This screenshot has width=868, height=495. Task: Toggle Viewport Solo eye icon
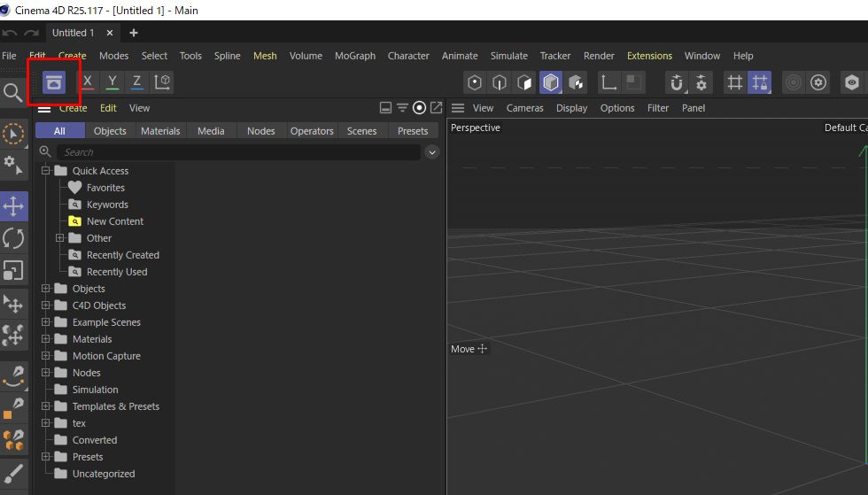pos(851,82)
